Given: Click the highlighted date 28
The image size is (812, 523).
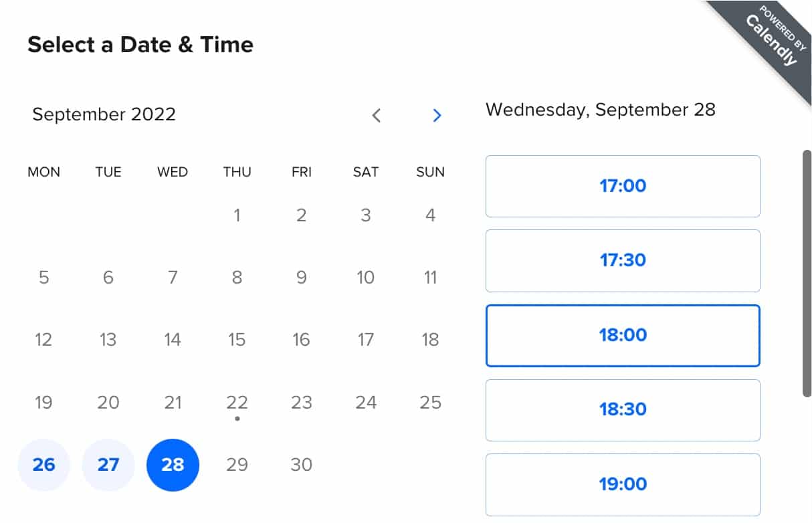Looking at the screenshot, I should (173, 465).
